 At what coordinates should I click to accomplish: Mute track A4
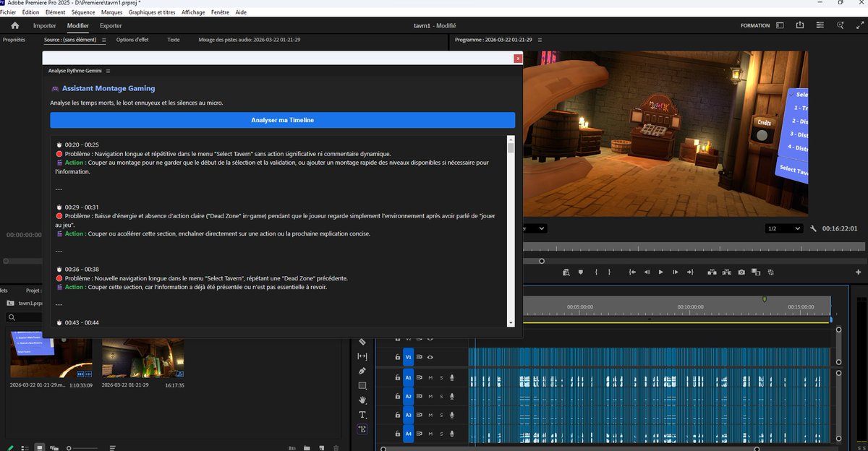430,434
